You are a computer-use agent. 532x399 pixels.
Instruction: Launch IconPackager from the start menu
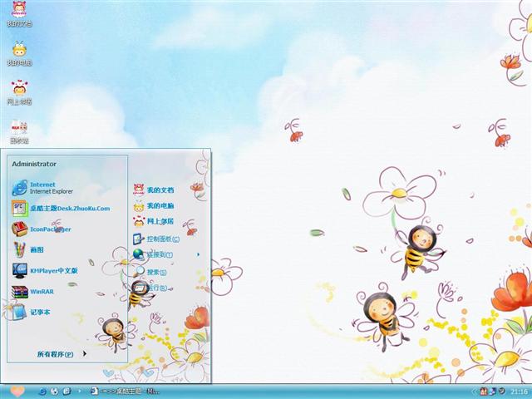point(42,229)
